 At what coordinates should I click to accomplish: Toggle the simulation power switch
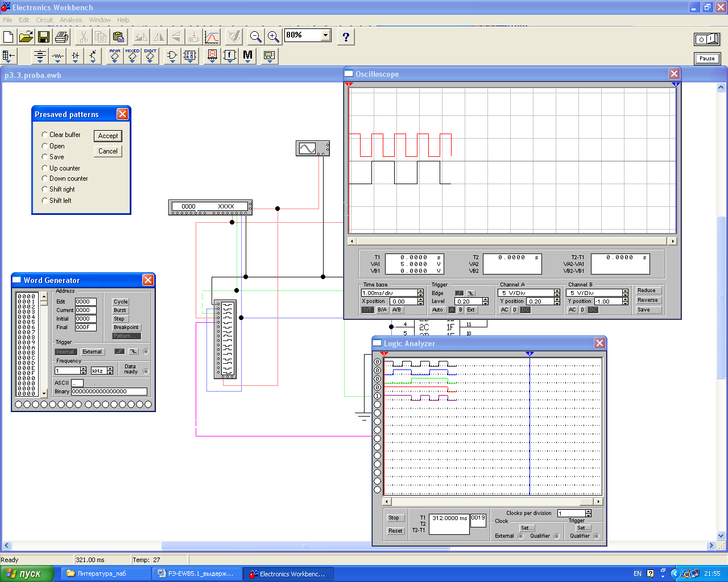point(707,39)
